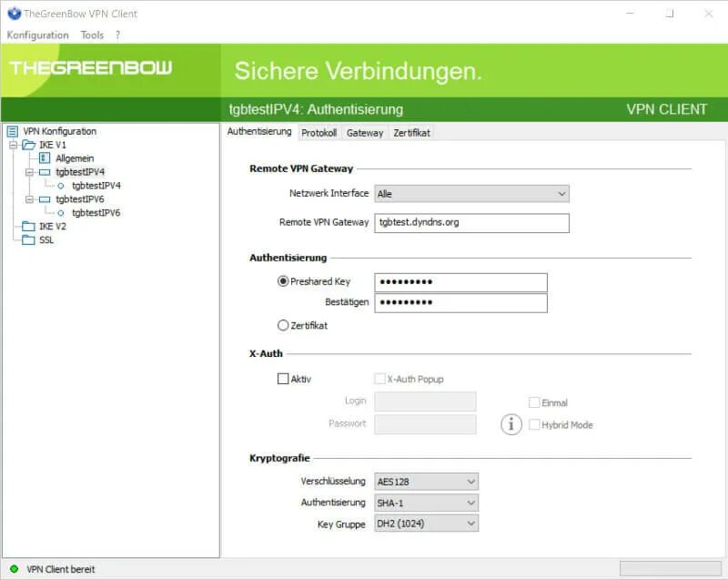Click the tgbtestIPV6 child tunnel circle icon
The width and height of the screenshot is (728, 580).
61,213
